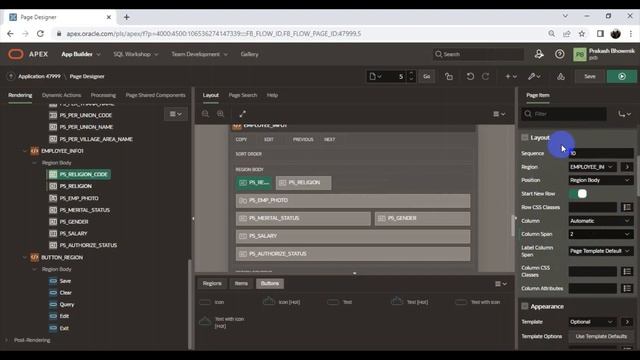The image size is (640, 360).
Task: Open Label Column Span dropdown
Action: point(601,251)
